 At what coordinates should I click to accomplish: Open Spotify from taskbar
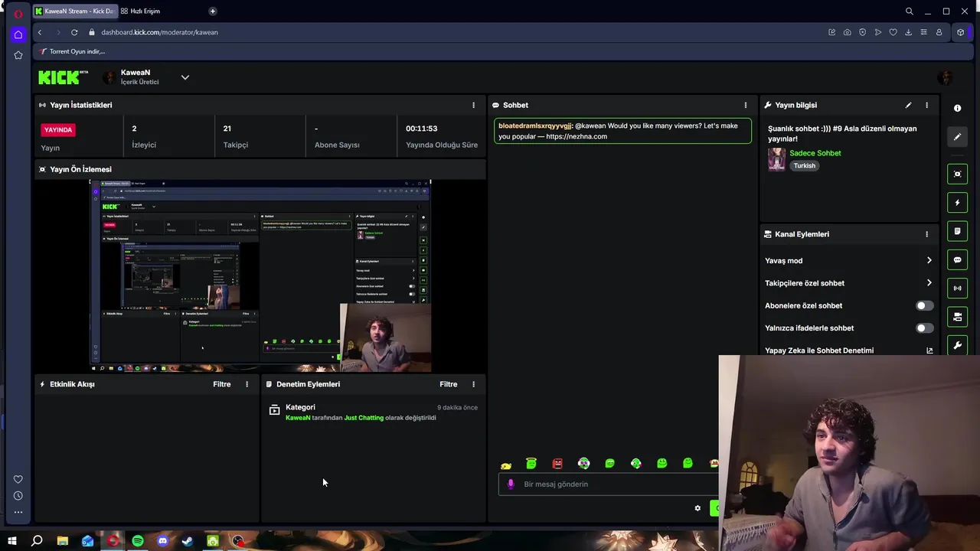click(138, 541)
